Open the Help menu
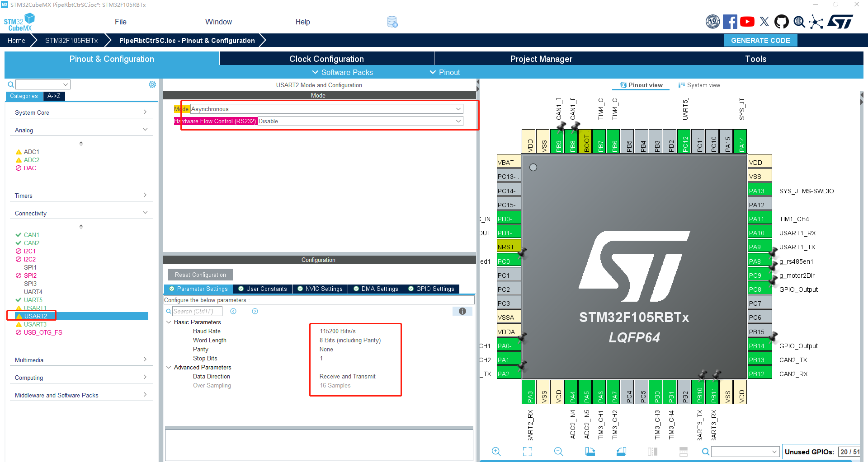 pos(302,22)
